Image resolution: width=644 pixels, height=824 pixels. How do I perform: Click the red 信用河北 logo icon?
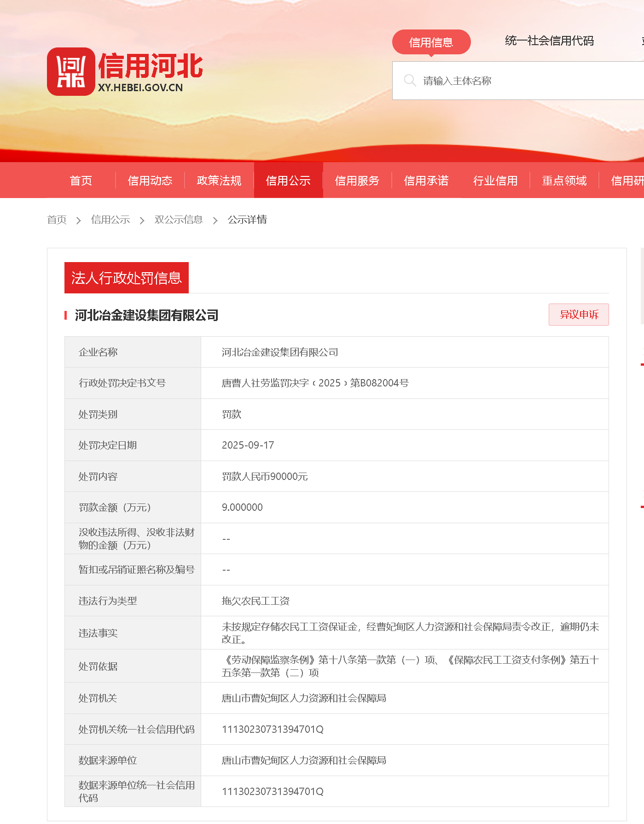(x=71, y=71)
